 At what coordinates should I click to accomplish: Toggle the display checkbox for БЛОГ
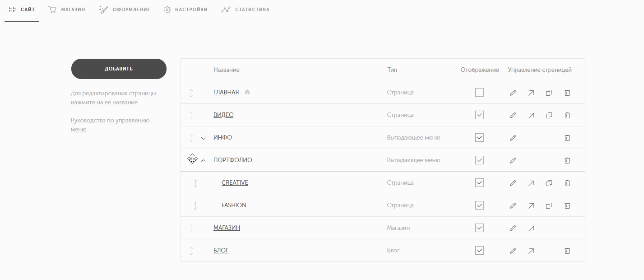479,251
